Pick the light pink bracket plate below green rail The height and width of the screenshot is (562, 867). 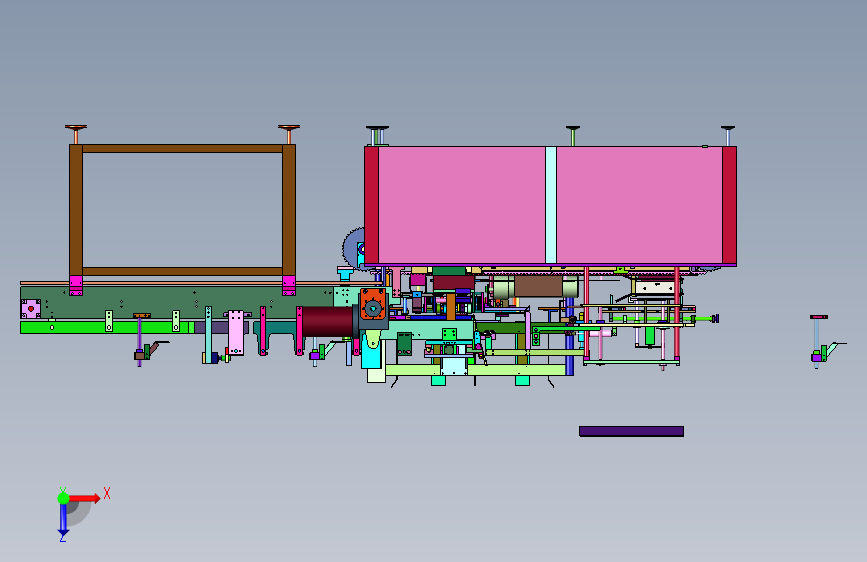click(236, 332)
